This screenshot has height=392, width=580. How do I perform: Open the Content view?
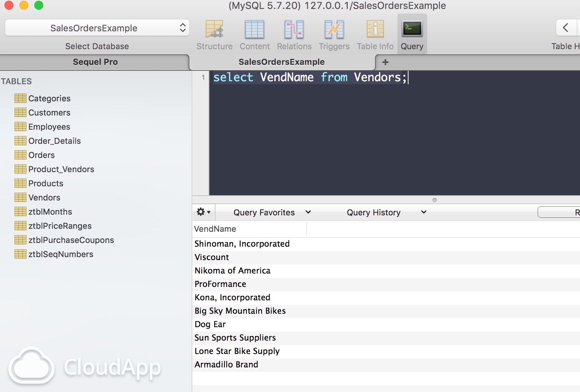click(255, 35)
